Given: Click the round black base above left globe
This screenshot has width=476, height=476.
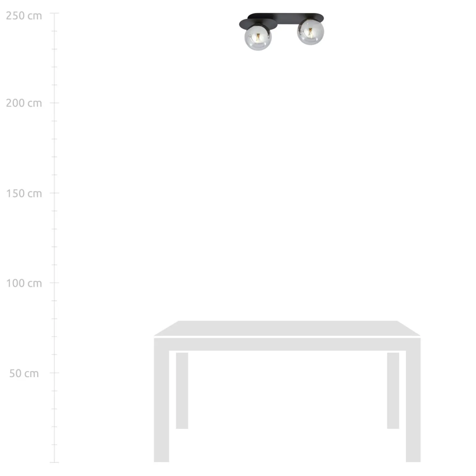Looking at the screenshot, I should 258,23.
